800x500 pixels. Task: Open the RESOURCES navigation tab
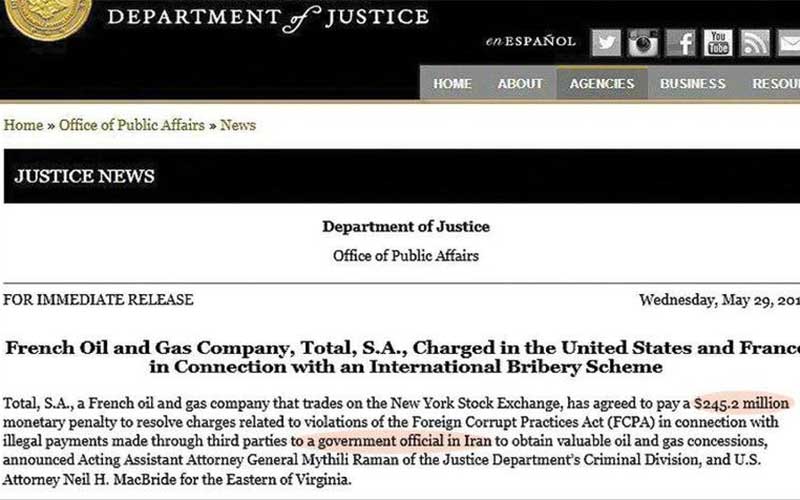click(x=777, y=84)
